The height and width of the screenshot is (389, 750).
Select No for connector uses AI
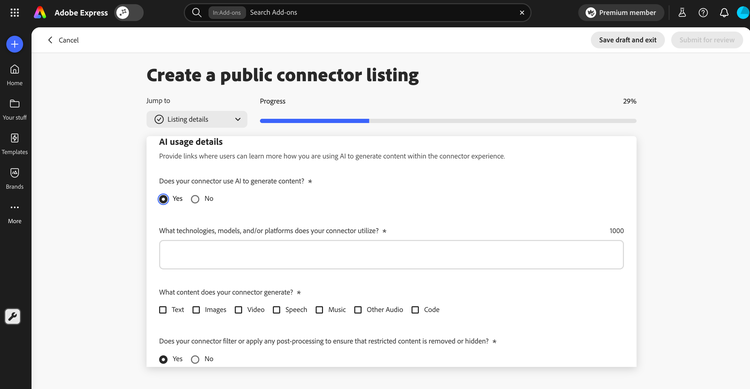point(195,199)
